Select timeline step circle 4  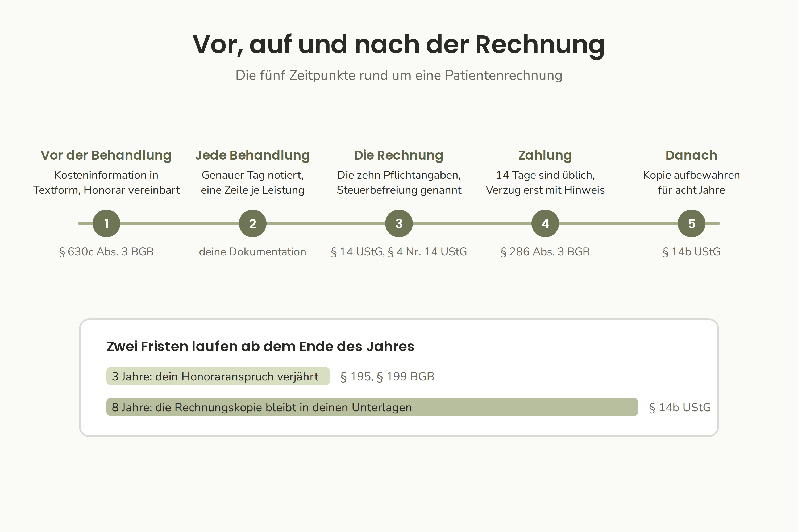pyautogui.click(x=545, y=223)
